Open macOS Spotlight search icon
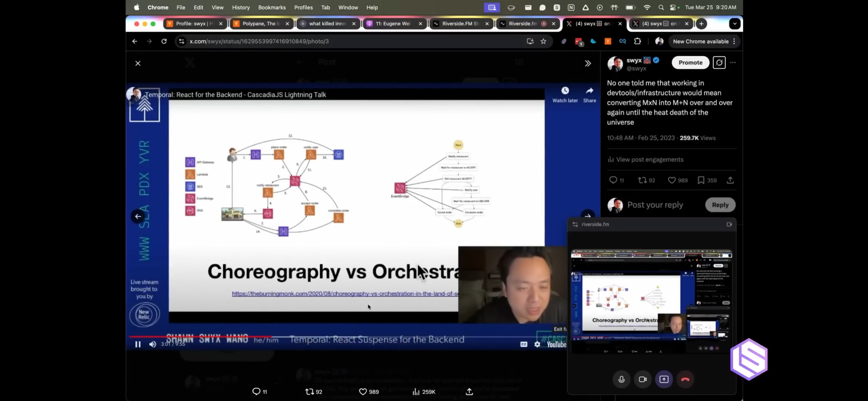Screen dimensions: 868x401 661,7
